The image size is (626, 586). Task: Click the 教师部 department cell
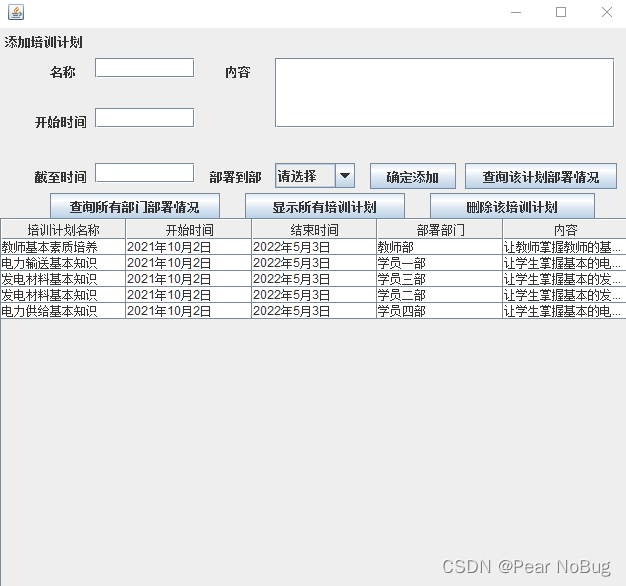[439, 247]
